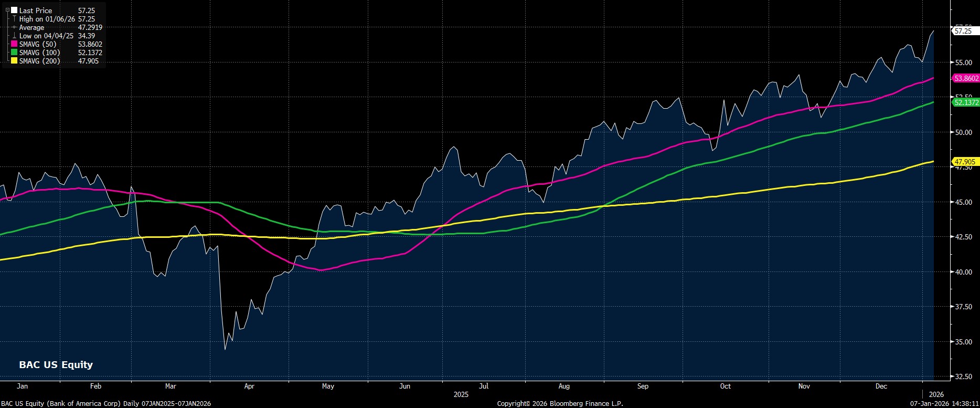Click the Sep label on the date axis

(643, 386)
